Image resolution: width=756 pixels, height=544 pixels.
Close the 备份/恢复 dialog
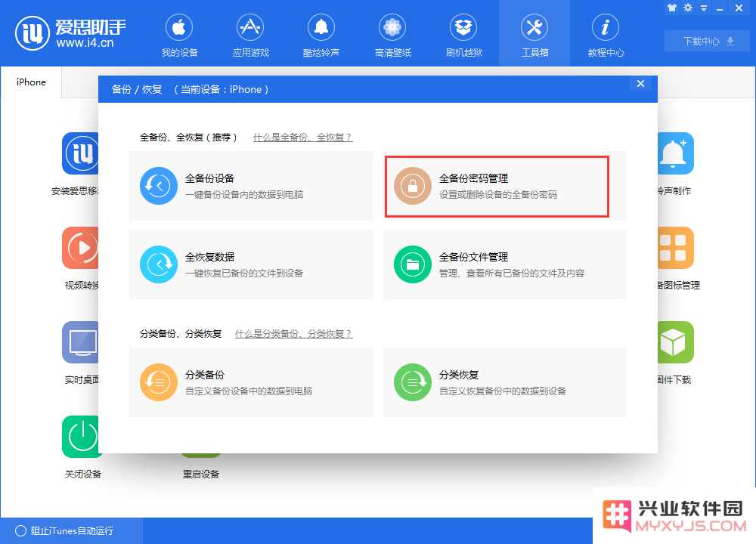(x=640, y=83)
